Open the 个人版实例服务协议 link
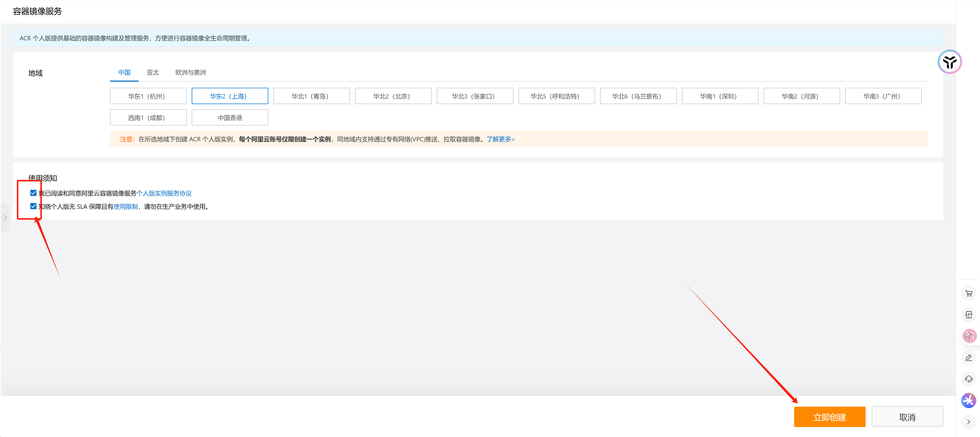Screen dimensions: 980x437 [164, 194]
